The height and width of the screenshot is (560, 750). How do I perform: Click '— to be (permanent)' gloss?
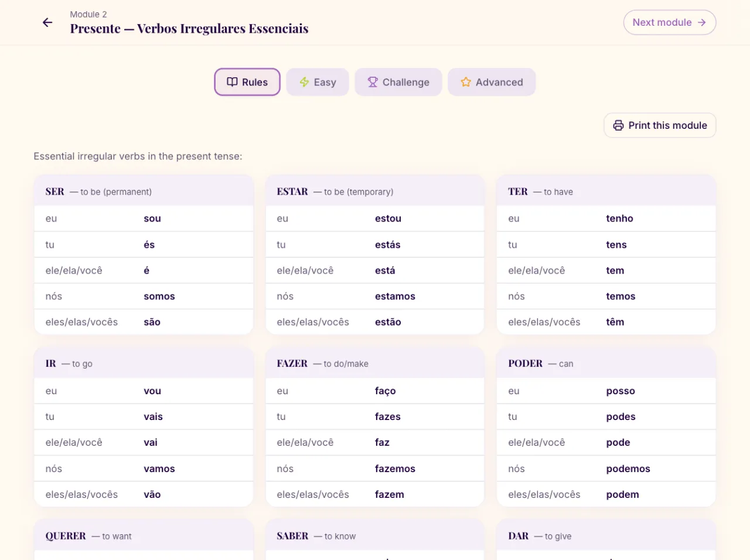111,192
